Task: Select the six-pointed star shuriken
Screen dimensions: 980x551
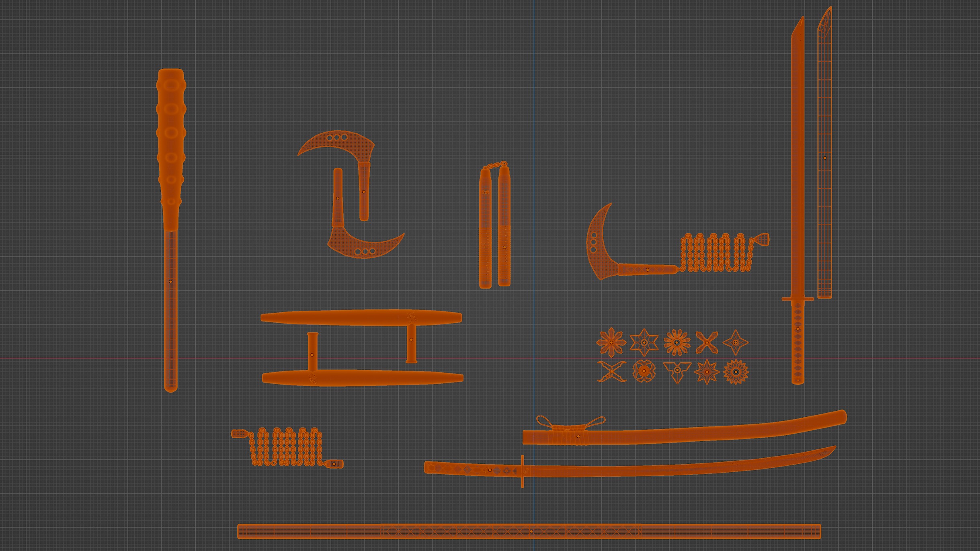Action: [644, 342]
